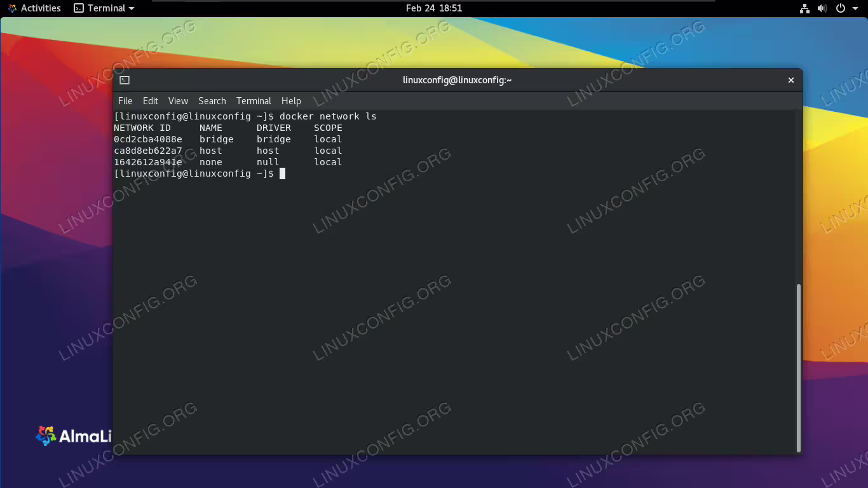
Task: Click the DRIVER column header
Action: tap(274, 128)
